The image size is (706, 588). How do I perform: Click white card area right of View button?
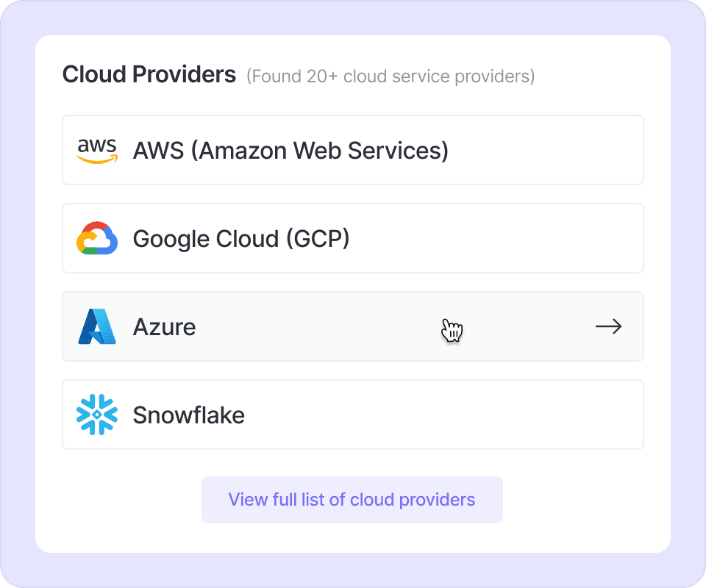[581, 500]
